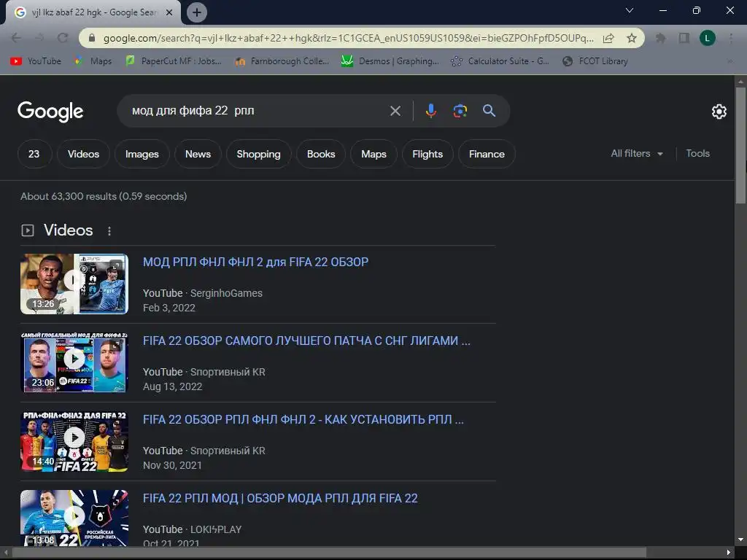747x560 pixels.
Task: Click the Videos section heading
Action: click(x=68, y=230)
